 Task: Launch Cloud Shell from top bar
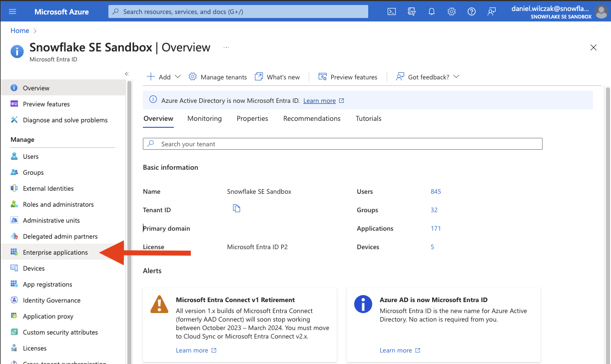(x=392, y=11)
